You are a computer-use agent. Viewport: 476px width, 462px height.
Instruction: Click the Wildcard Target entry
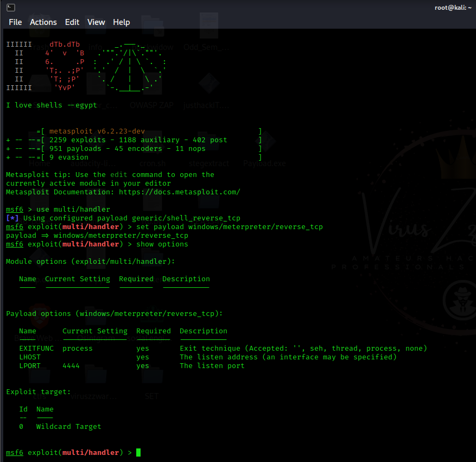click(x=68, y=427)
